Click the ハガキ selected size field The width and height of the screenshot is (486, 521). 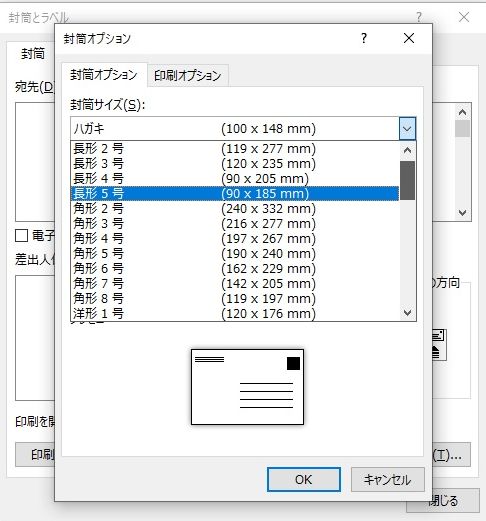(235, 129)
